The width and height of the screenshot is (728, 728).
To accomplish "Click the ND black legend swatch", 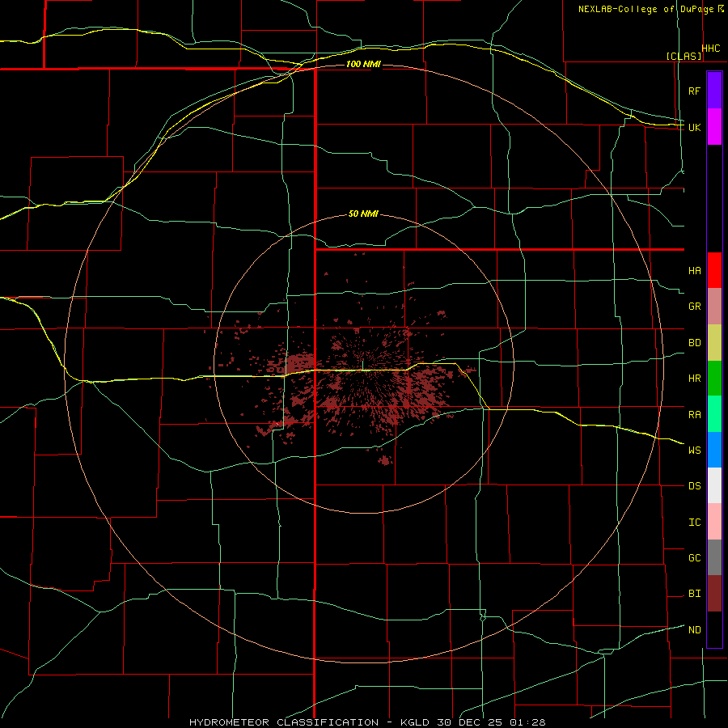I will 714,629.
